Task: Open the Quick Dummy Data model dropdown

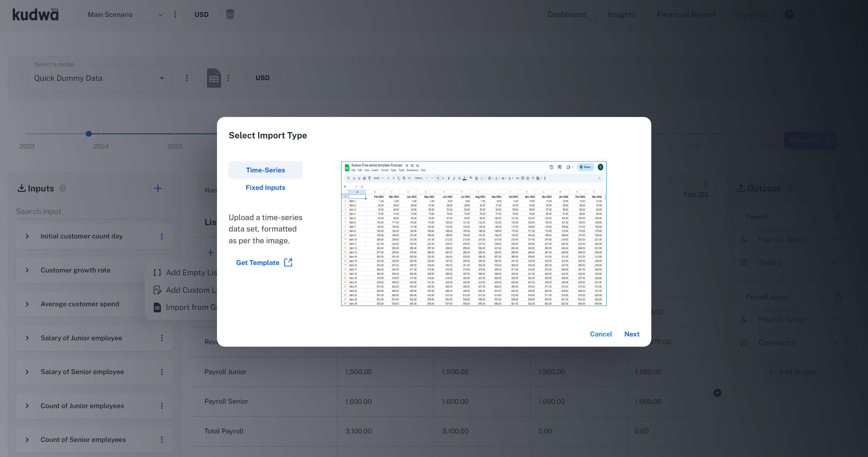Action: point(99,78)
